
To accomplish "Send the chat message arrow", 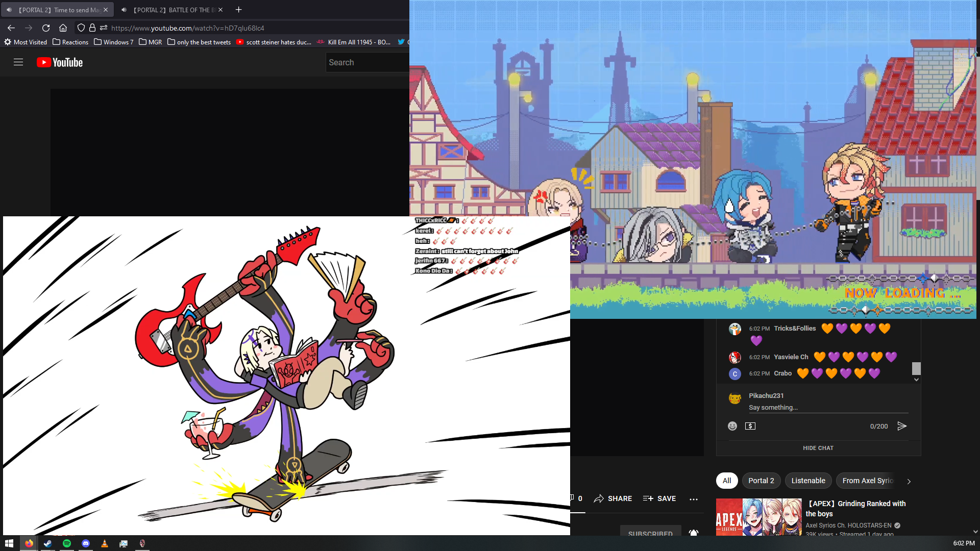I will [902, 426].
